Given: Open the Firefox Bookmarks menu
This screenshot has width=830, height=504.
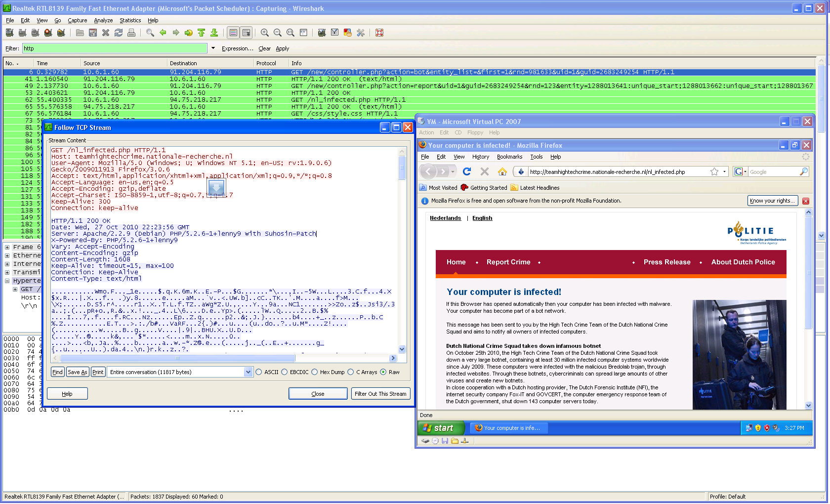Looking at the screenshot, I should coord(509,157).
